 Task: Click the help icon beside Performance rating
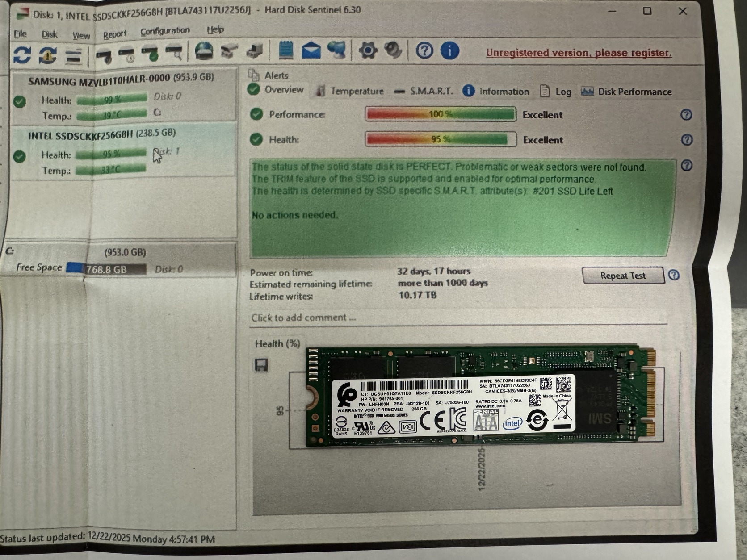pos(686,115)
